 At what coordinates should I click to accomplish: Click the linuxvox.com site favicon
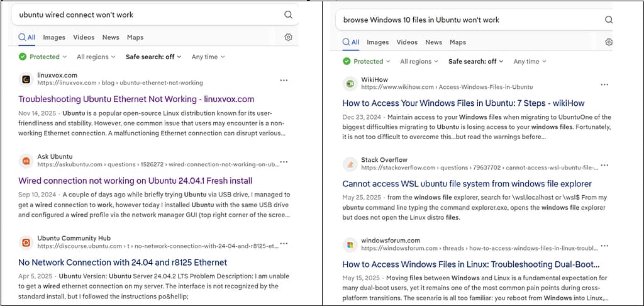pos(26,79)
